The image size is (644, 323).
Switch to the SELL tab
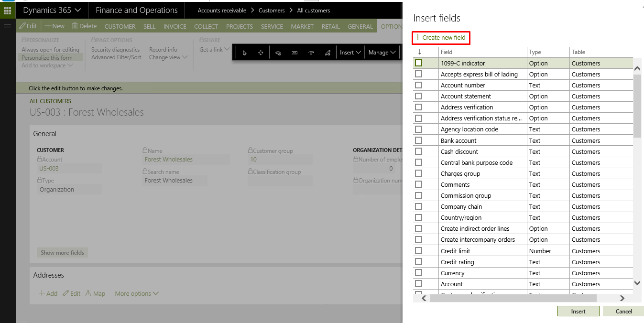click(x=150, y=26)
